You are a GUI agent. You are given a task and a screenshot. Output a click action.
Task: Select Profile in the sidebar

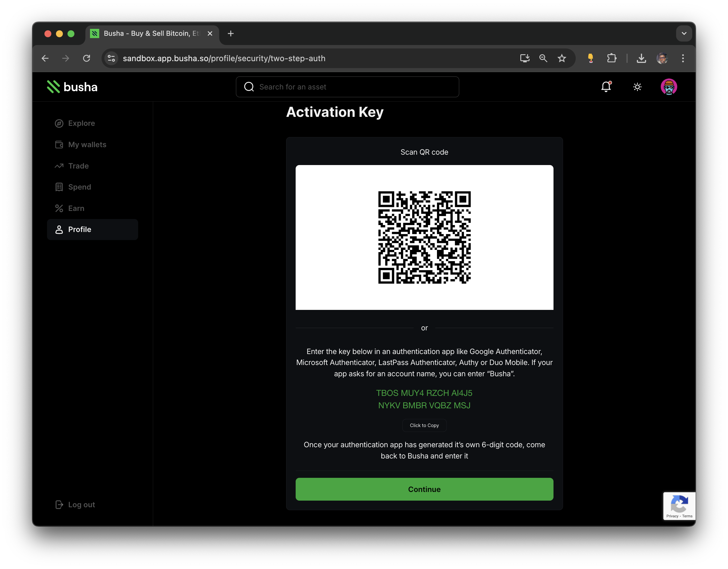coord(79,229)
